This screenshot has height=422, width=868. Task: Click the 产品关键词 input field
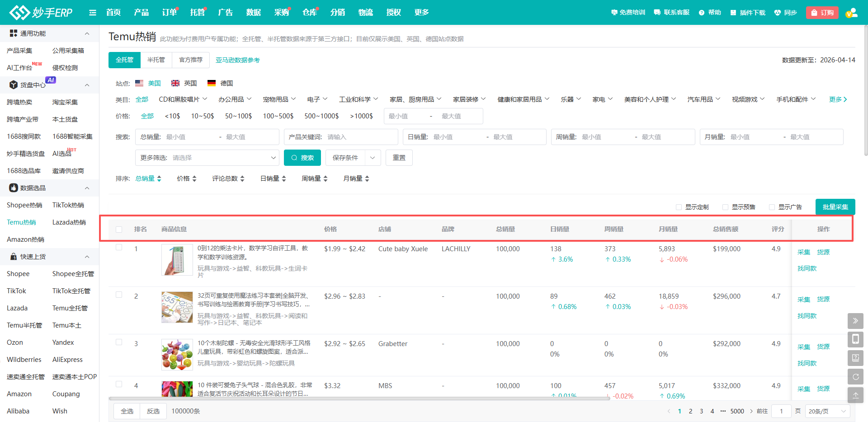pyautogui.click(x=341, y=137)
